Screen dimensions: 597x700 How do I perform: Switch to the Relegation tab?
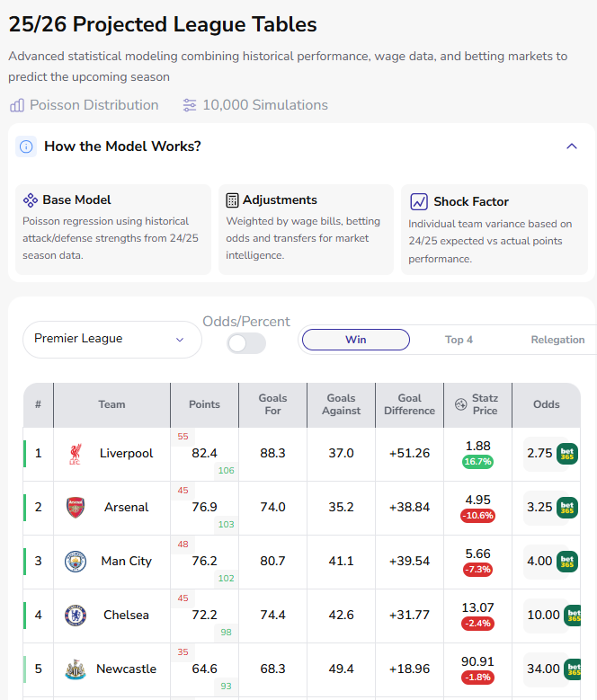557,340
